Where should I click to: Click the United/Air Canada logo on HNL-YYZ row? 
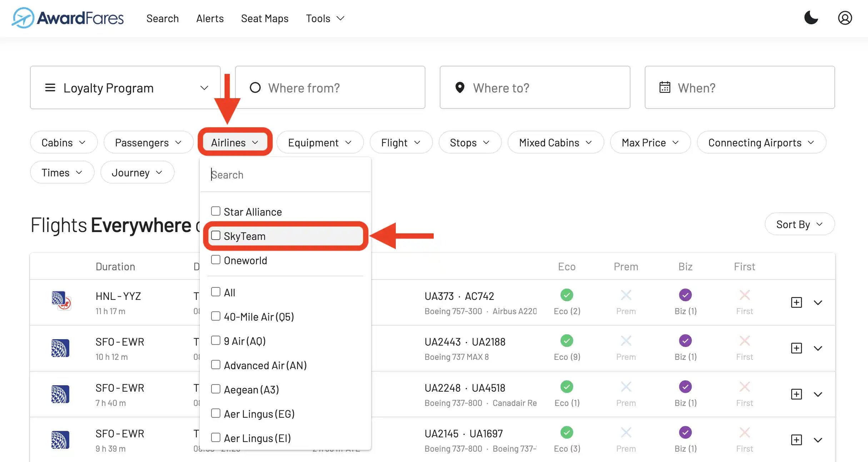coord(61,301)
